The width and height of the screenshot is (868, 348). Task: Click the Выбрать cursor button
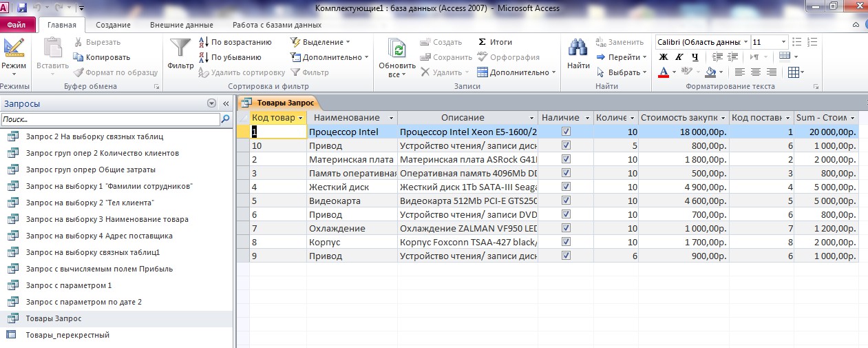[x=622, y=72]
